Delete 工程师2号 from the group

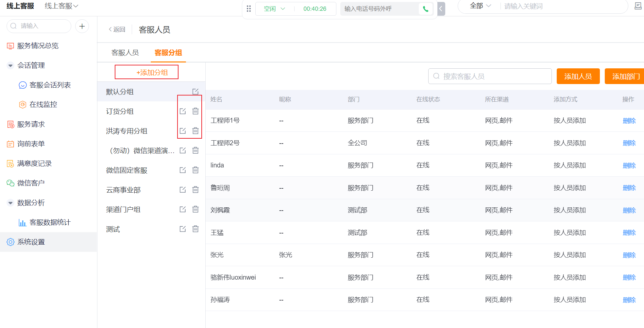point(629,143)
